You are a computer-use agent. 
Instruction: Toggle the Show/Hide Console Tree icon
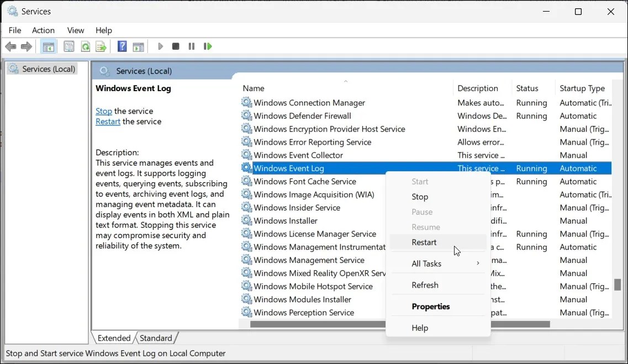tap(48, 46)
